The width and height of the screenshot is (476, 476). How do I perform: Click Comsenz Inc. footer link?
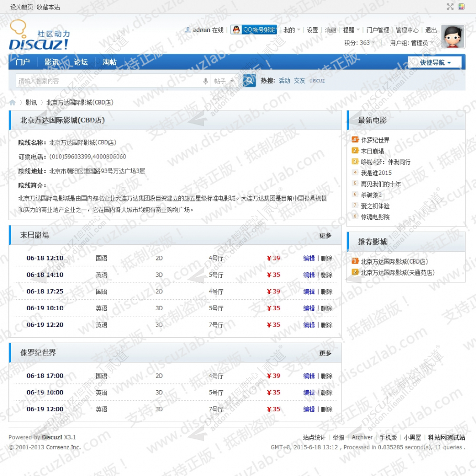63,447
